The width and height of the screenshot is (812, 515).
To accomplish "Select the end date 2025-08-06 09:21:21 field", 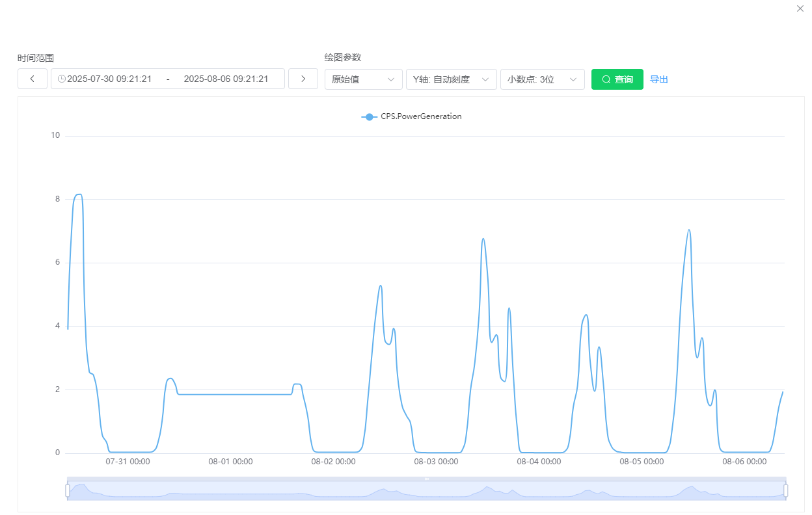I will click(x=226, y=79).
